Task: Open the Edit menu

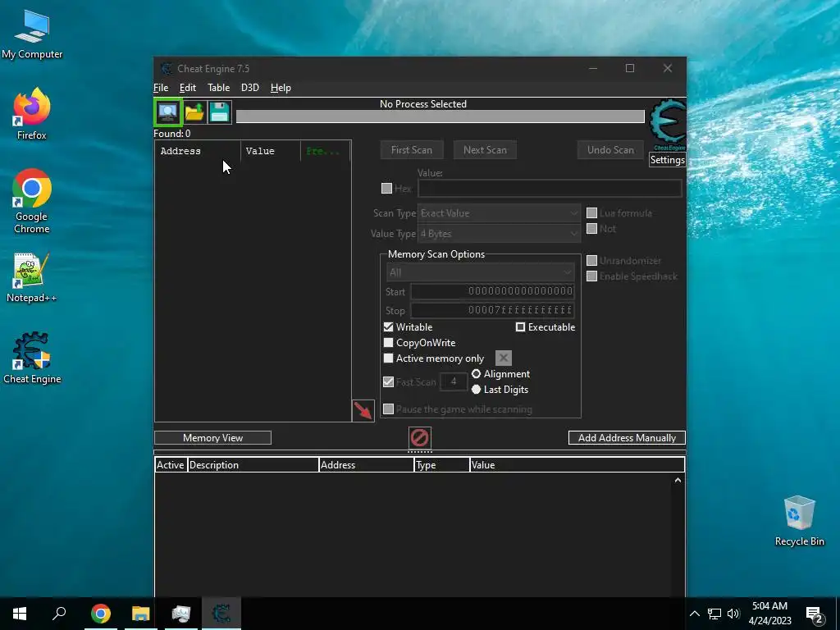Action: pos(188,88)
